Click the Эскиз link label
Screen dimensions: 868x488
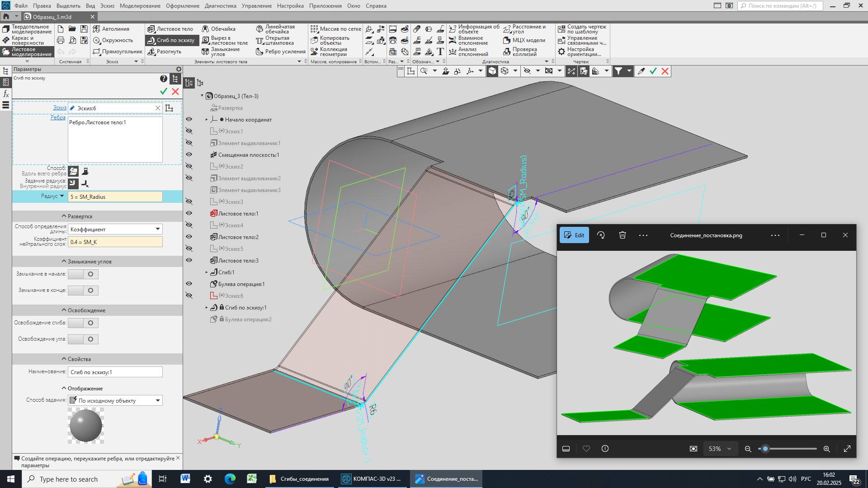click(59, 108)
